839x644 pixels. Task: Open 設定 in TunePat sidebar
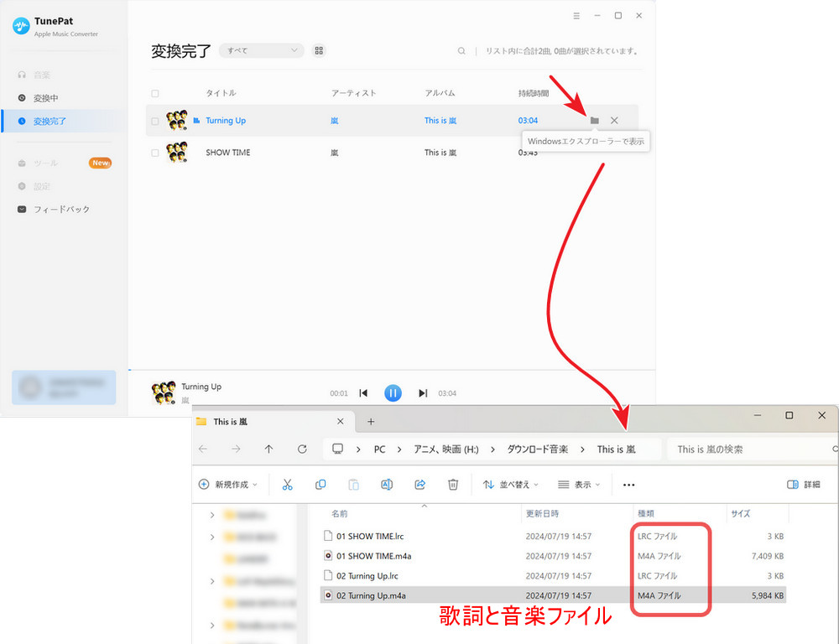tap(42, 186)
